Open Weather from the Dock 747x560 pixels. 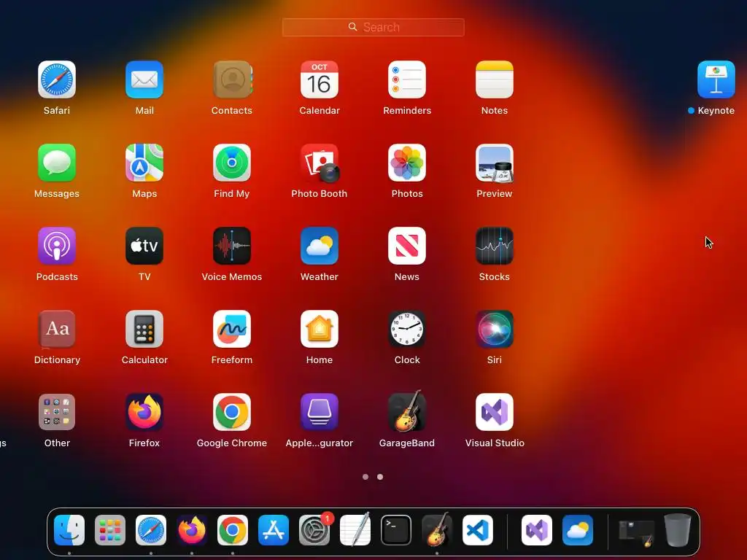[x=578, y=530]
